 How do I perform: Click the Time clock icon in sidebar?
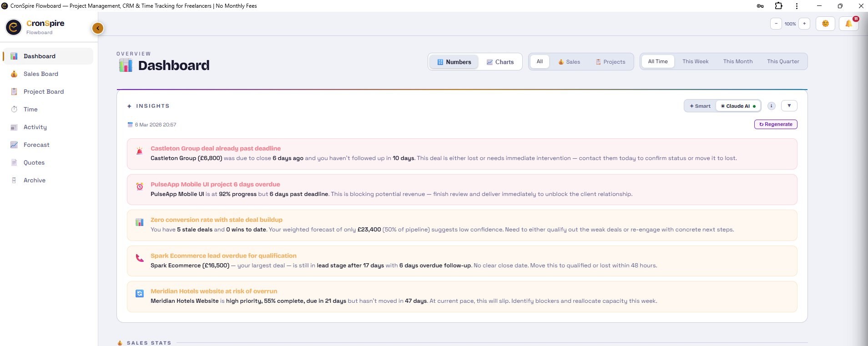(x=14, y=109)
